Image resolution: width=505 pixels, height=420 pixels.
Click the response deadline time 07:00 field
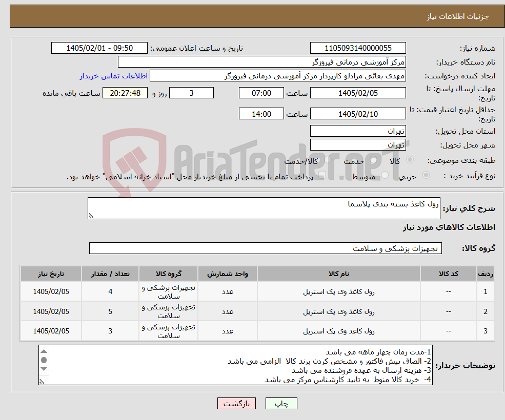click(261, 93)
